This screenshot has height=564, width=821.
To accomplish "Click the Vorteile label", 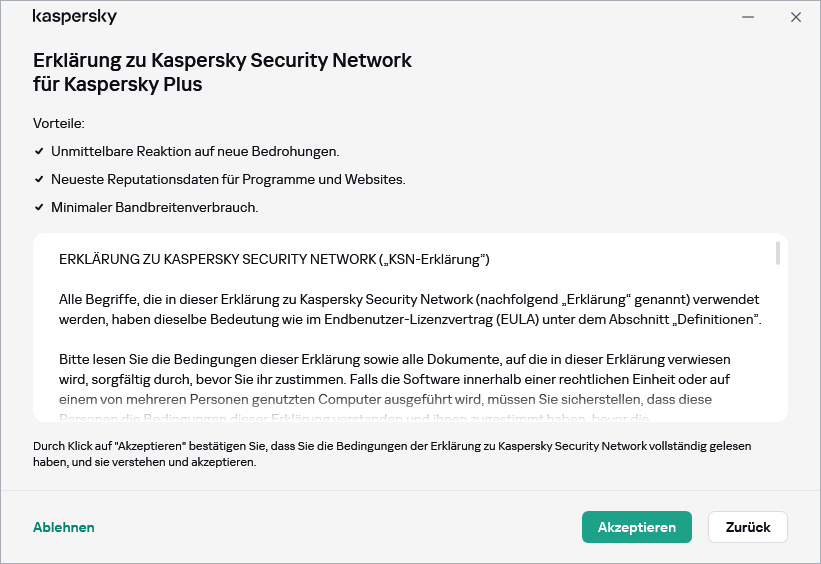I will (x=59, y=123).
